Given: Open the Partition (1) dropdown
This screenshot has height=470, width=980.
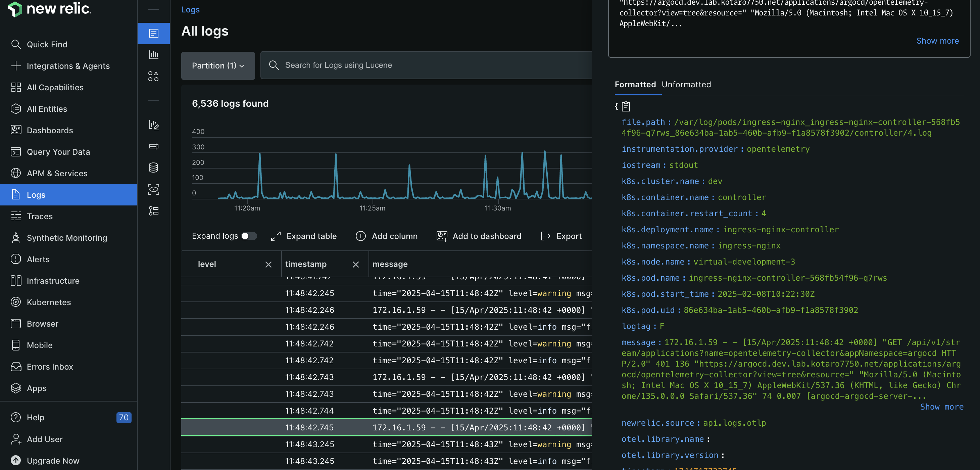Looking at the screenshot, I should click(218, 65).
